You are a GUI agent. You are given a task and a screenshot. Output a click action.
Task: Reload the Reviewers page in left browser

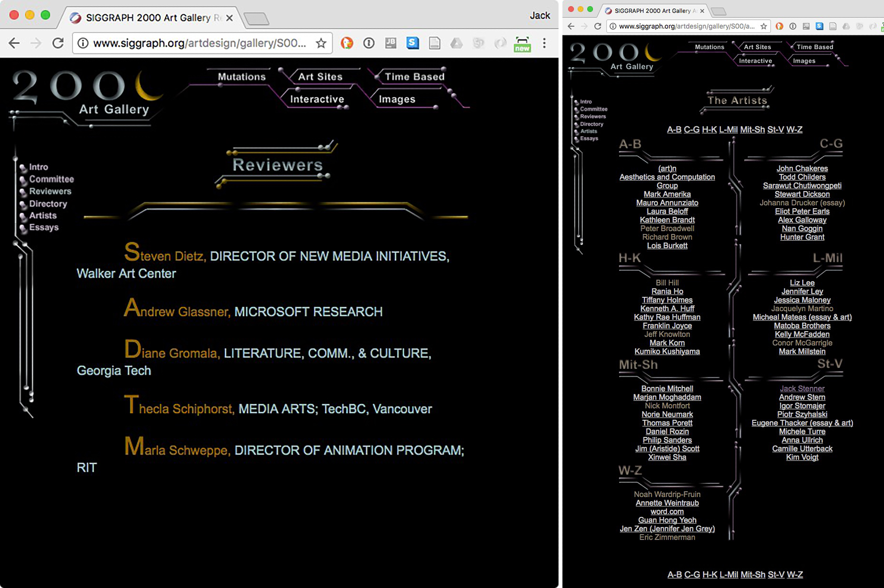58,43
